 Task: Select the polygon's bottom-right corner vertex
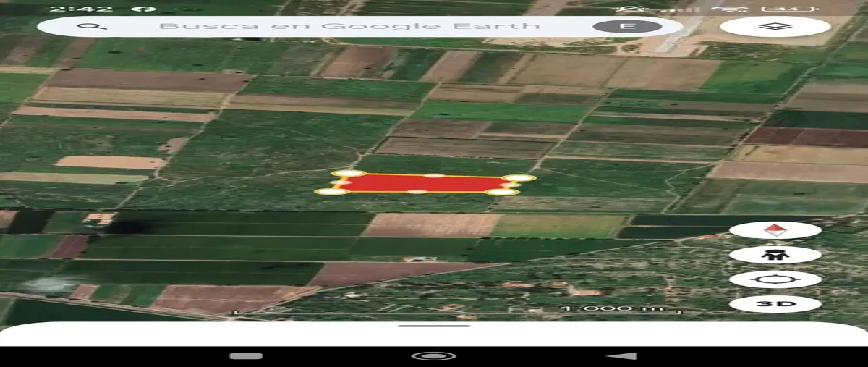click(502, 192)
